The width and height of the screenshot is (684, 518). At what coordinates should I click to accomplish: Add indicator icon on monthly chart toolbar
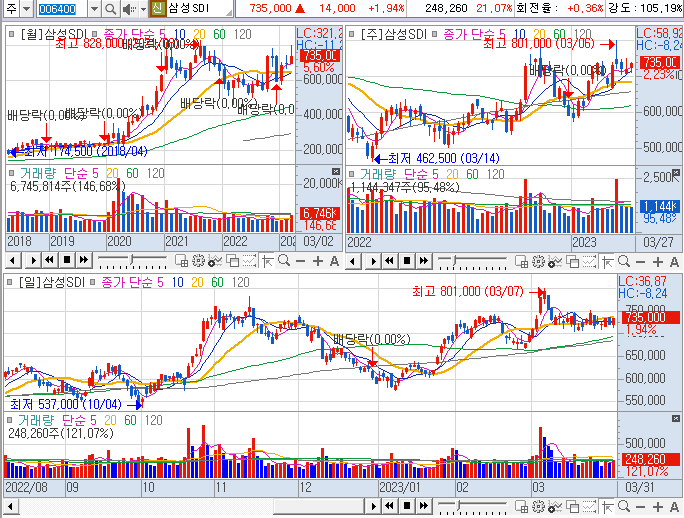coord(214,261)
